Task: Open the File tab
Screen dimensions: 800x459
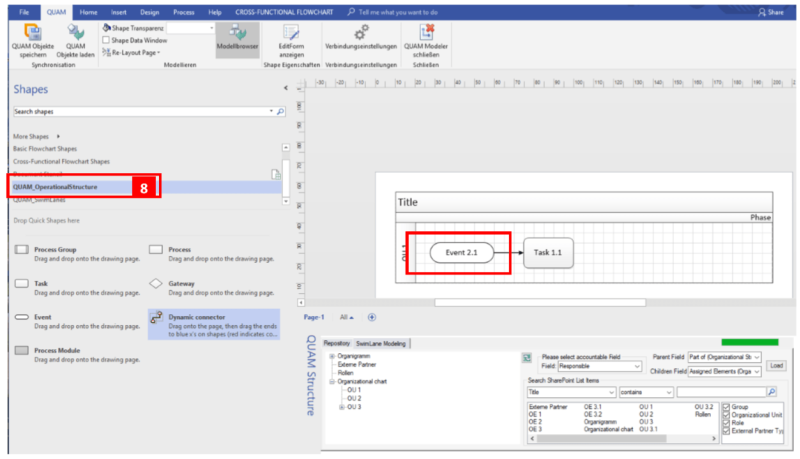Action: 24,12
